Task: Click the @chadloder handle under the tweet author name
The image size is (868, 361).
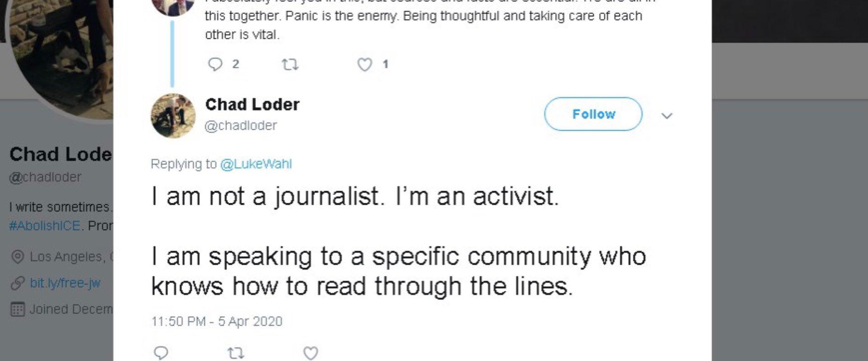Action: pos(241,126)
